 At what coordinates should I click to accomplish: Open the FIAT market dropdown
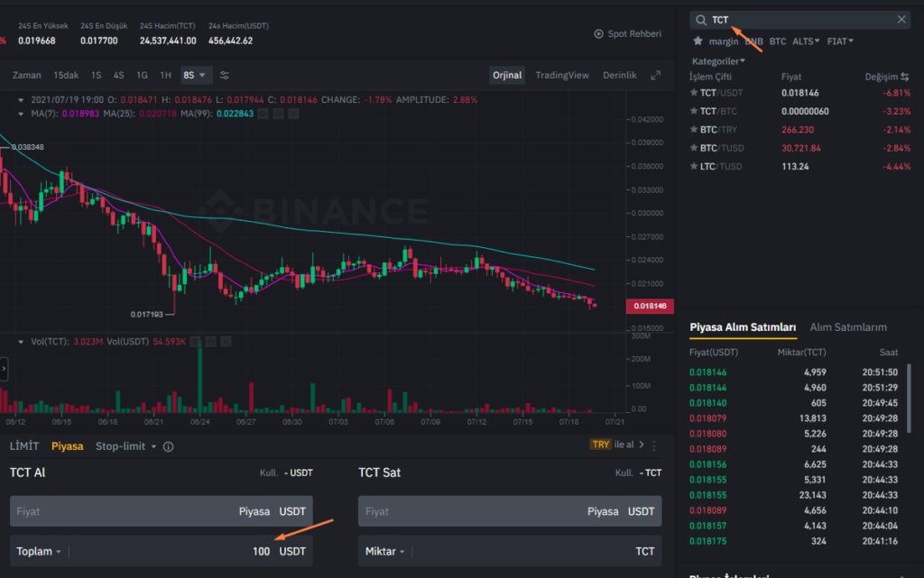840,41
